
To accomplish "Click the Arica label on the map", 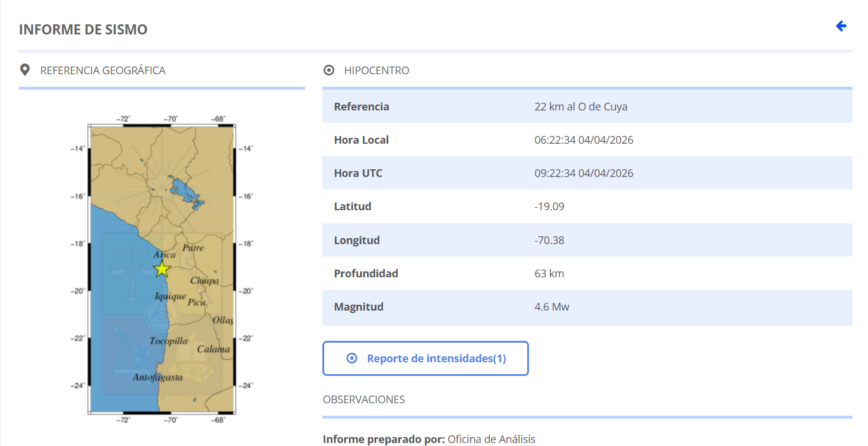I will coord(164,255).
